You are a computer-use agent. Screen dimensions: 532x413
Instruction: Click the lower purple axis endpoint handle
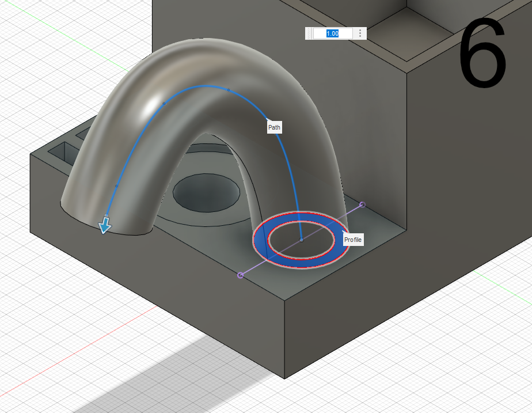(240, 275)
